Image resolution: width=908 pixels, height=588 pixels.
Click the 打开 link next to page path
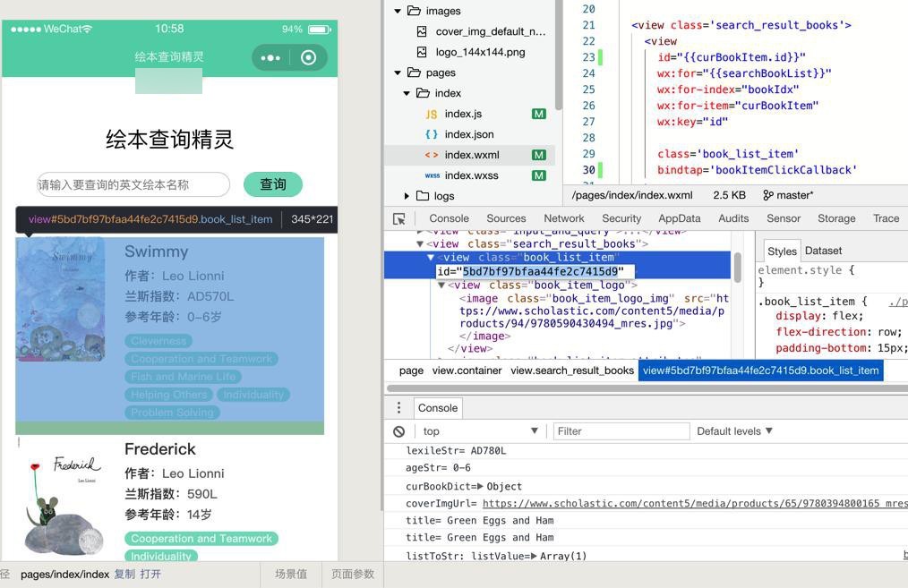[x=150, y=574]
